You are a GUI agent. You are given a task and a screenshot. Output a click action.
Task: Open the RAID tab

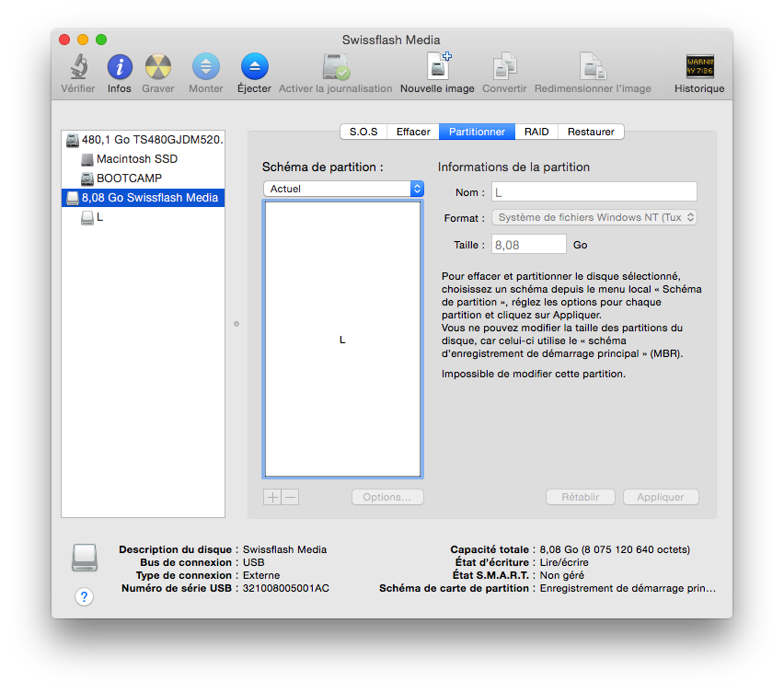point(536,132)
